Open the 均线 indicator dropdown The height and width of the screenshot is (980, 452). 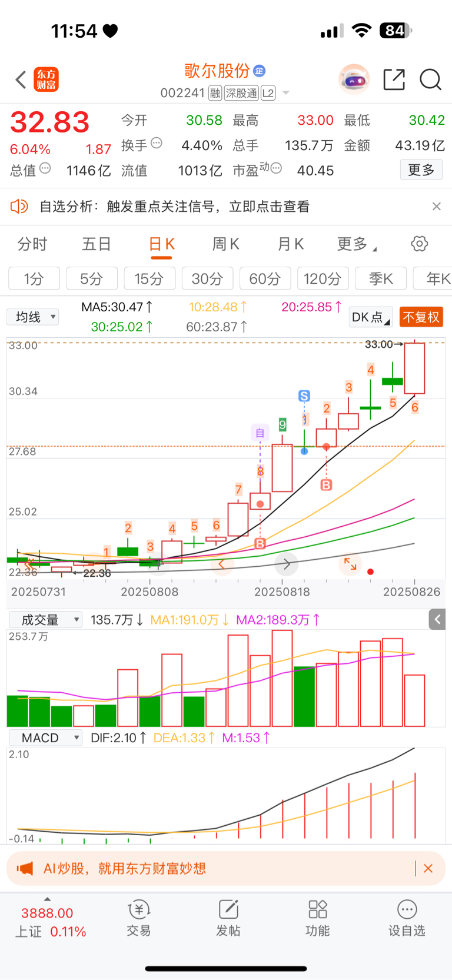33,317
